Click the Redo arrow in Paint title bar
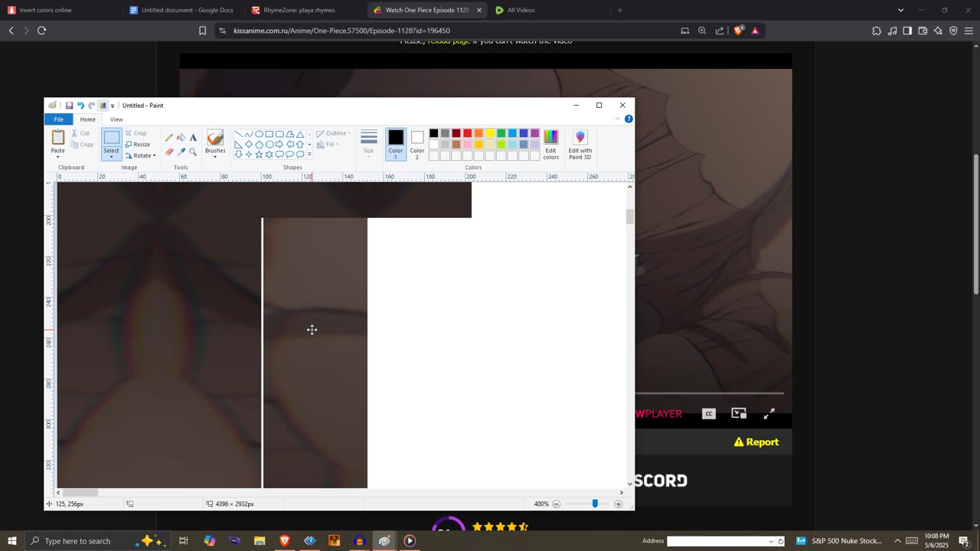Image resolution: width=980 pixels, height=551 pixels. pos(91,106)
